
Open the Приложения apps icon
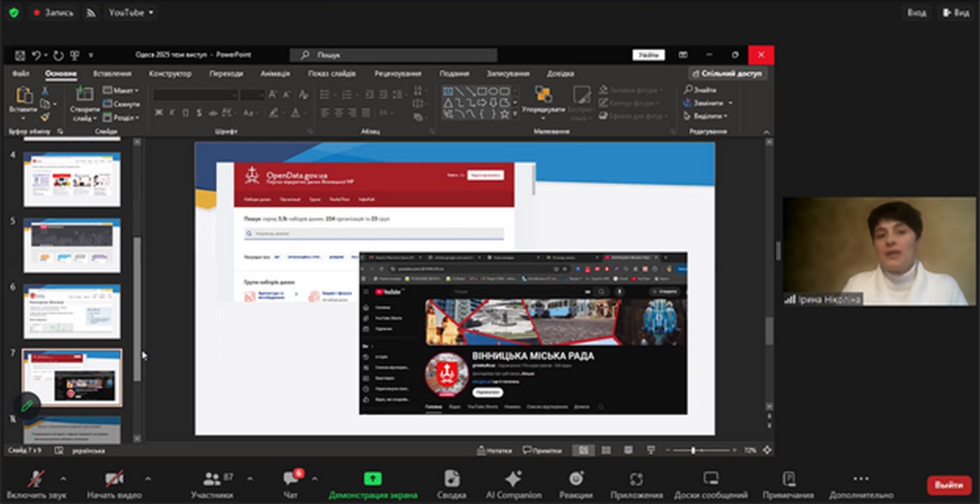(636, 479)
